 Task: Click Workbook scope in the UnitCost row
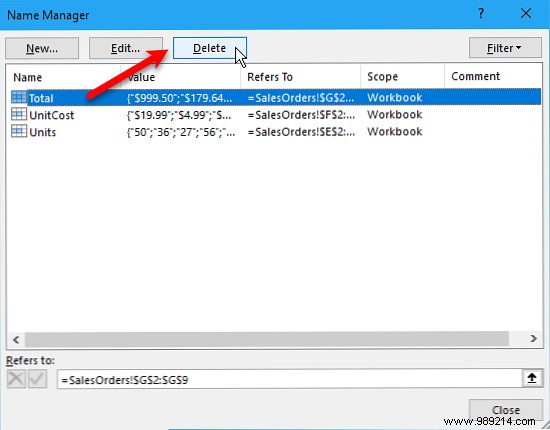(x=395, y=114)
